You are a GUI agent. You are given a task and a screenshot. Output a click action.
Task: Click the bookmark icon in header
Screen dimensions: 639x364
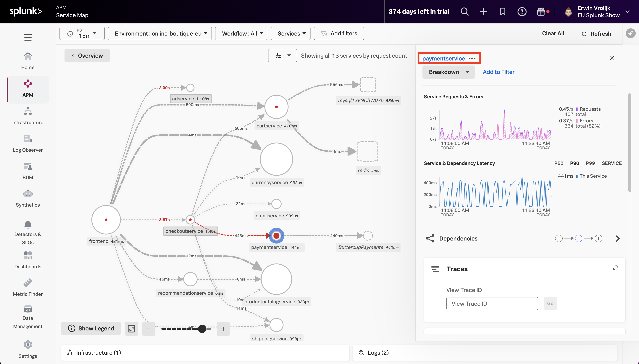click(x=503, y=11)
